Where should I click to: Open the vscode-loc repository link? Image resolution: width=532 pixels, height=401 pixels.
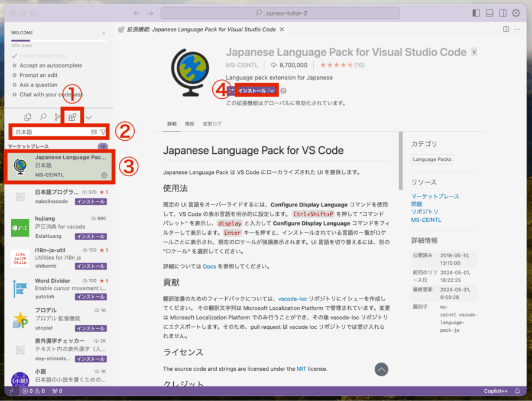coord(293,299)
